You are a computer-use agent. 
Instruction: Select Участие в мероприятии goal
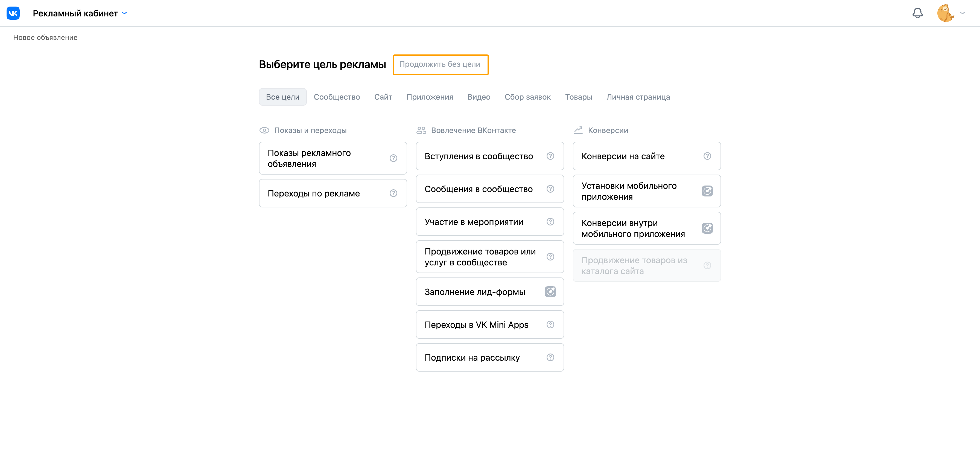tap(490, 222)
